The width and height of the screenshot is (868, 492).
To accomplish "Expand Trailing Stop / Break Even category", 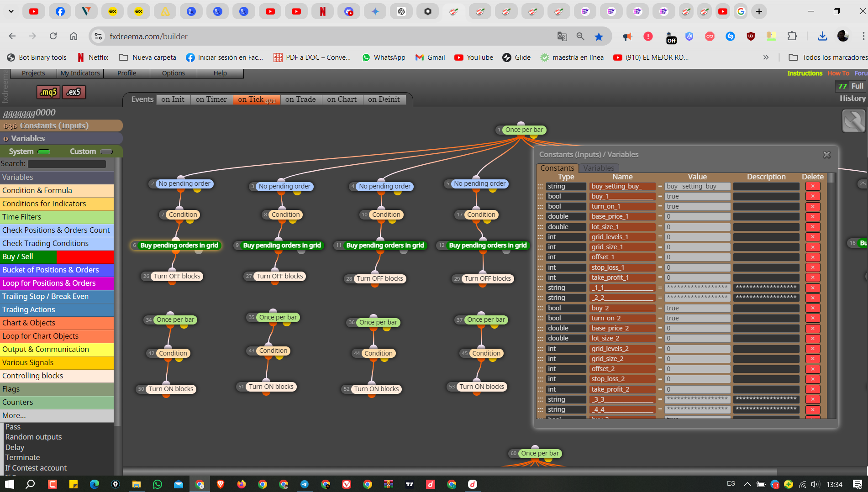I will [57, 296].
